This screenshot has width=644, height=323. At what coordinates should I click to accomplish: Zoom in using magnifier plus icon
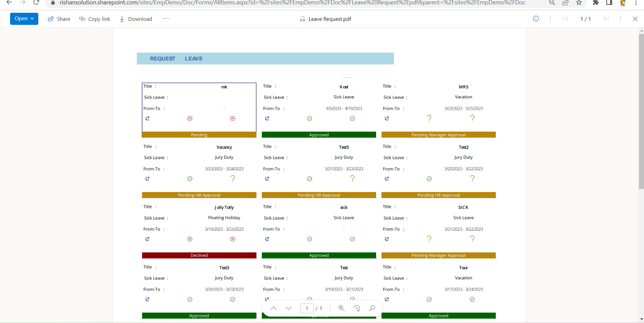tap(341, 308)
